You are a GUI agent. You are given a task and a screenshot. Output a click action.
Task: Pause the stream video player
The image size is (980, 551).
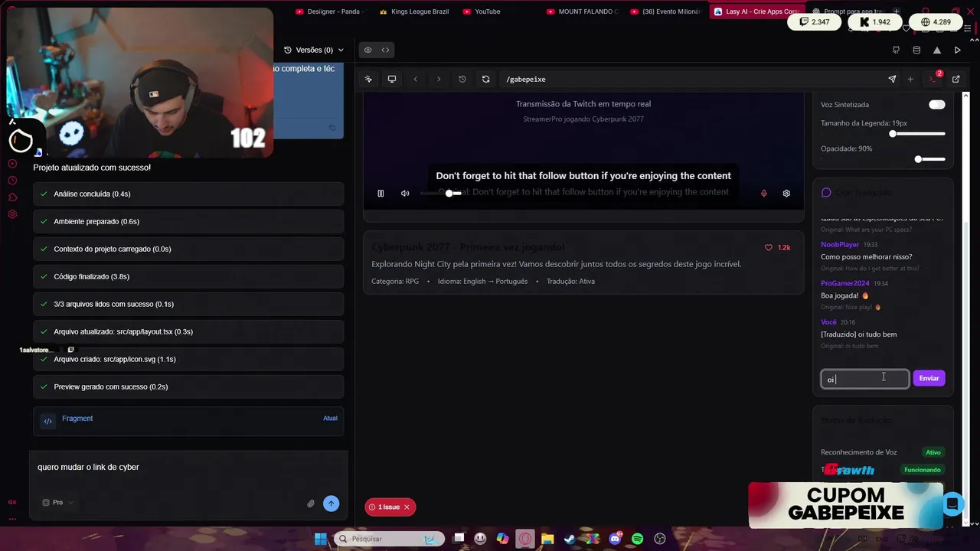pos(381,194)
